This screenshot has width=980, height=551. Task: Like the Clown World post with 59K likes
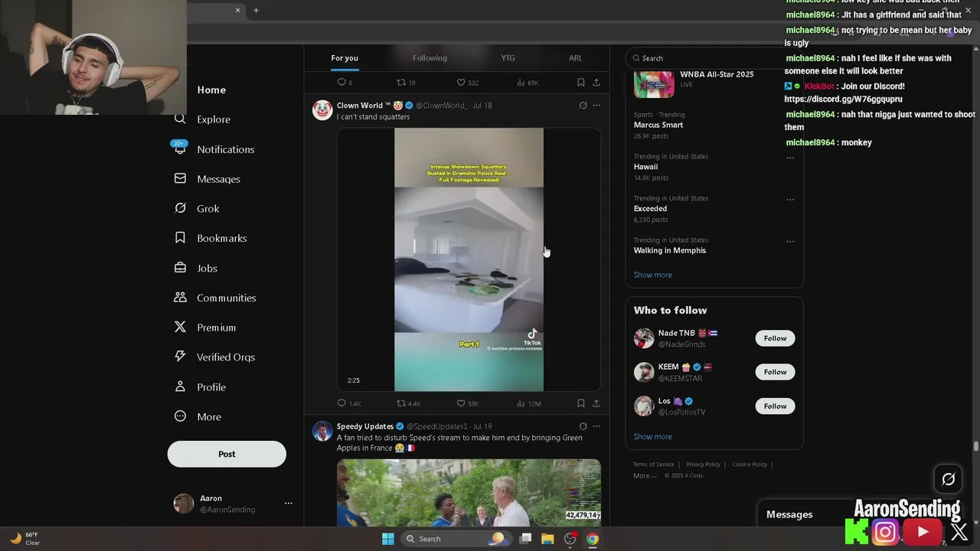(x=461, y=403)
